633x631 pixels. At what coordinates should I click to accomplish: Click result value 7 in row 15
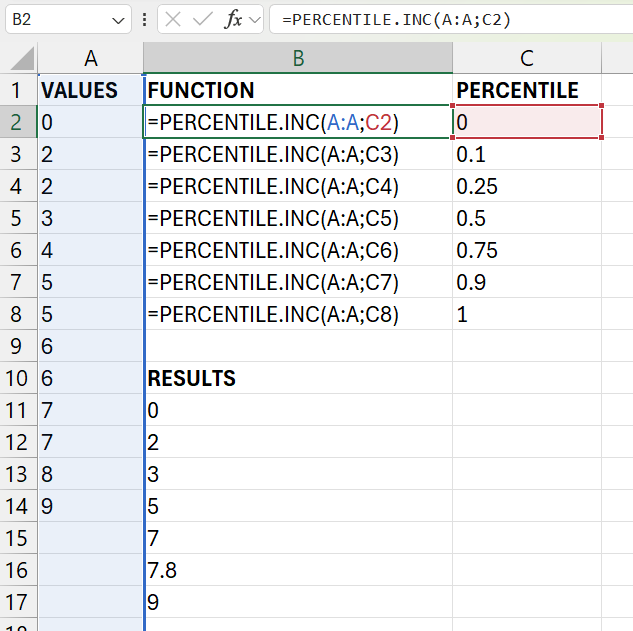pyautogui.click(x=298, y=538)
